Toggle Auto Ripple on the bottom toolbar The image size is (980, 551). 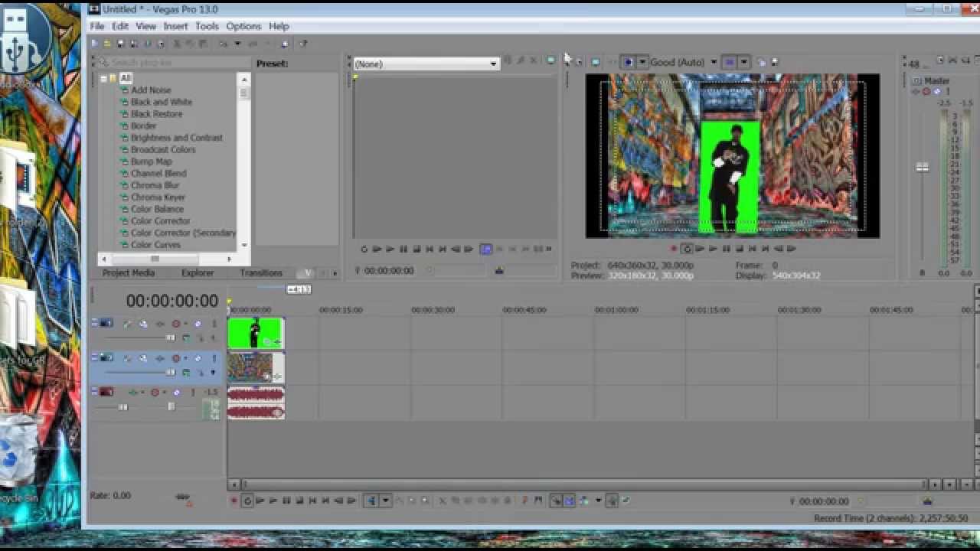(584, 500)
